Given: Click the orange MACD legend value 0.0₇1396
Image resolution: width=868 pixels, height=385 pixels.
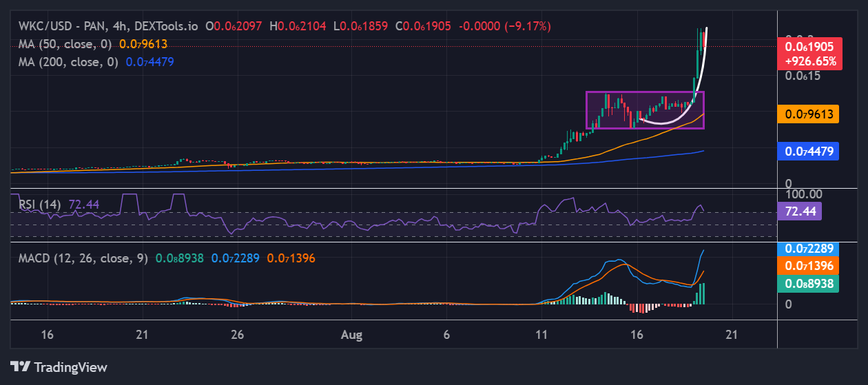Looking at the screenshot, I should click(291, 258).
